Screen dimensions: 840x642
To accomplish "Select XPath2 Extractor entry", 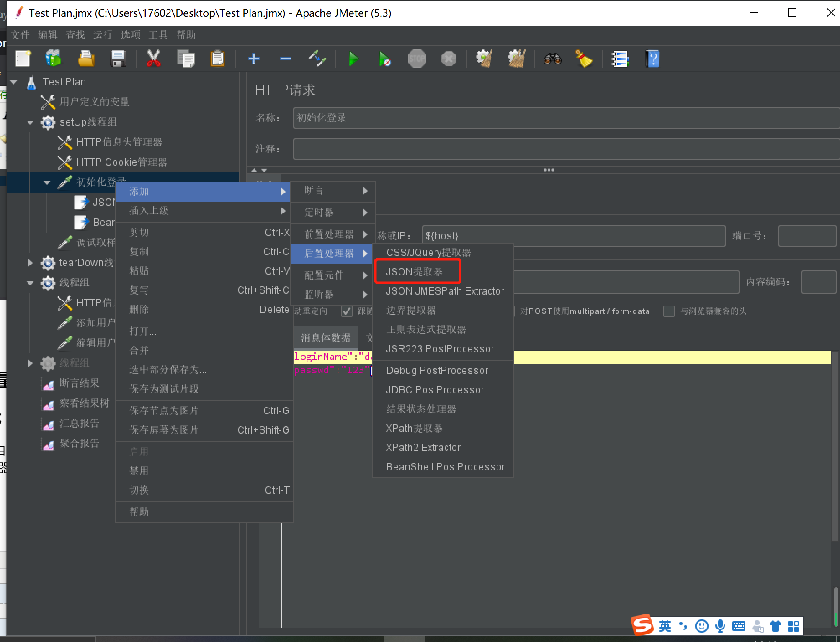I will click(x=443, y=448).
